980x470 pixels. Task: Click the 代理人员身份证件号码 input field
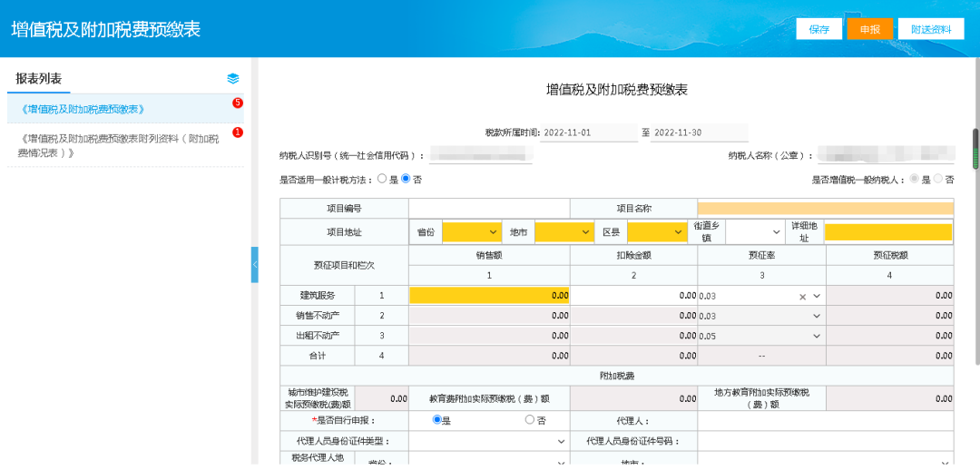pyautogui.click(x=826, y=441)
